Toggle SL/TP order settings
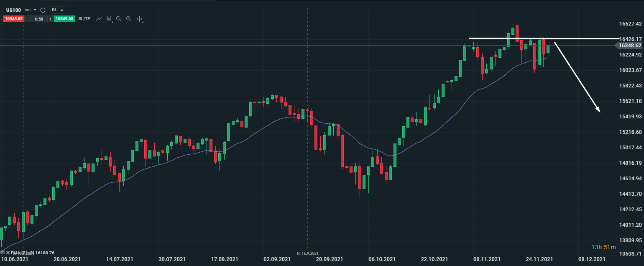Screen dimensions: 644x266 point(84,19)
